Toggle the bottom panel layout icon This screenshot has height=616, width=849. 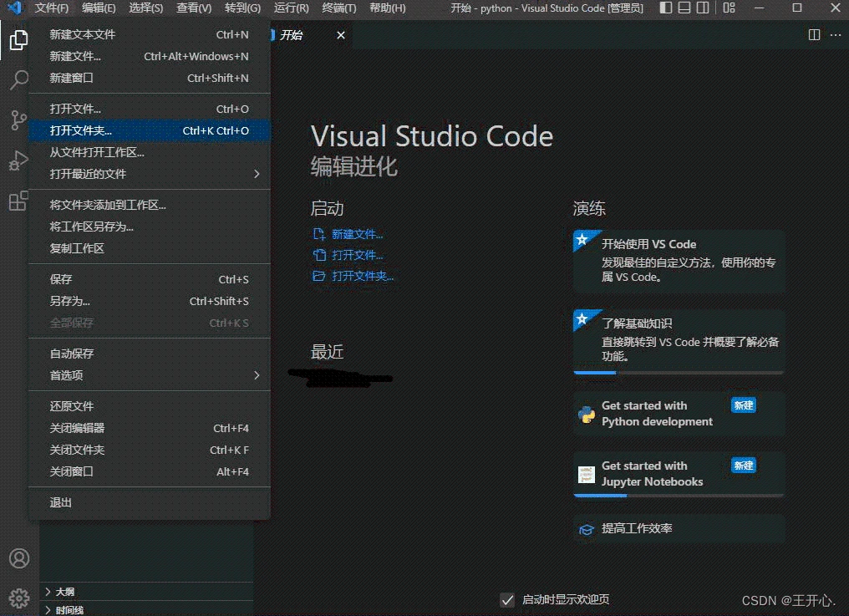tap(684, 8)
